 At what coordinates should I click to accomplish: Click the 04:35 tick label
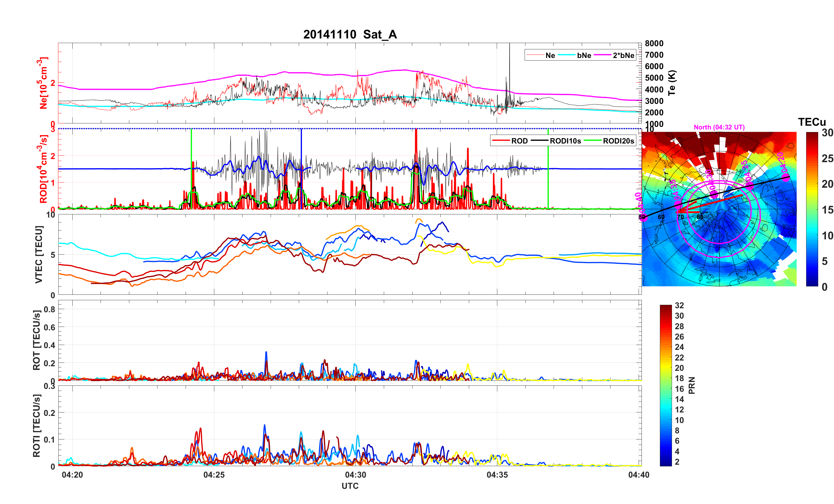click(x=497, y=475)
